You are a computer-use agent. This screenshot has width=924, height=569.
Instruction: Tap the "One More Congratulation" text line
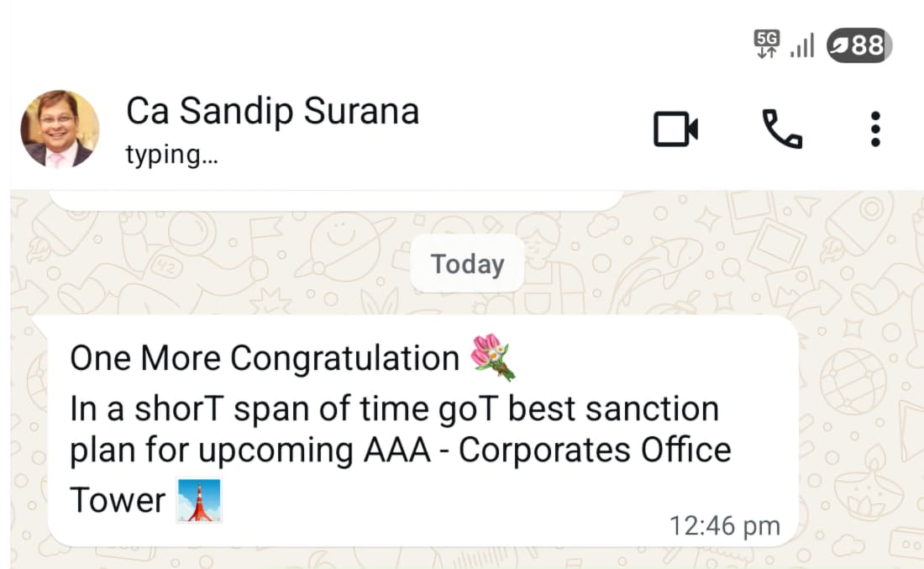coord(263,359)
